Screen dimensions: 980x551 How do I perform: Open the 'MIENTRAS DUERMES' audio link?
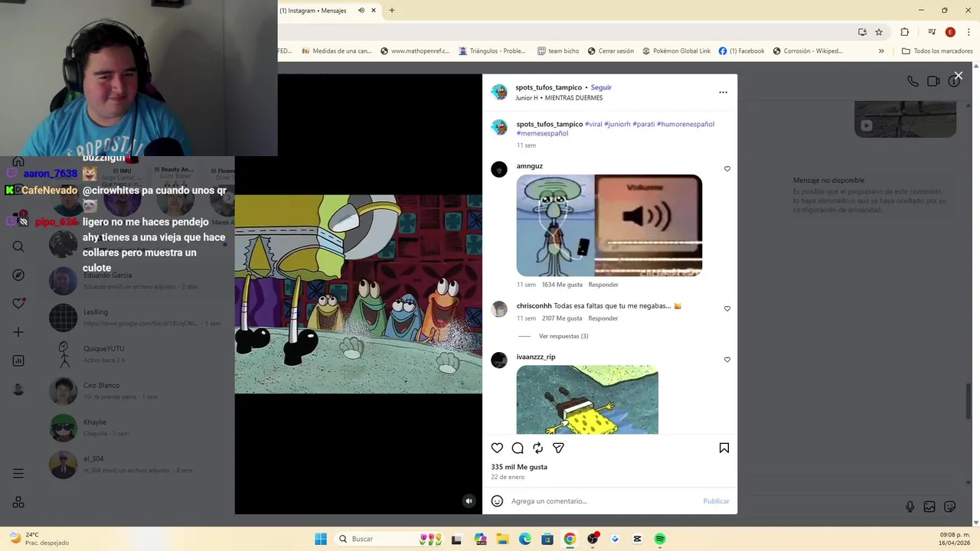573,98
